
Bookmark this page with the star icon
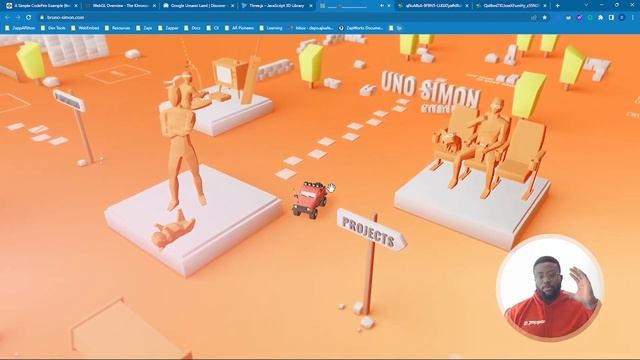pos(544,18)
